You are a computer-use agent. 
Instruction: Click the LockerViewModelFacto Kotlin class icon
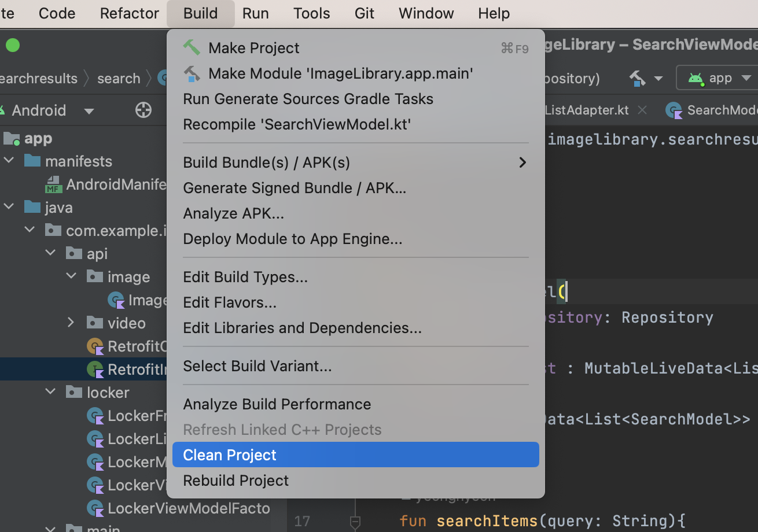coord(95,508)
